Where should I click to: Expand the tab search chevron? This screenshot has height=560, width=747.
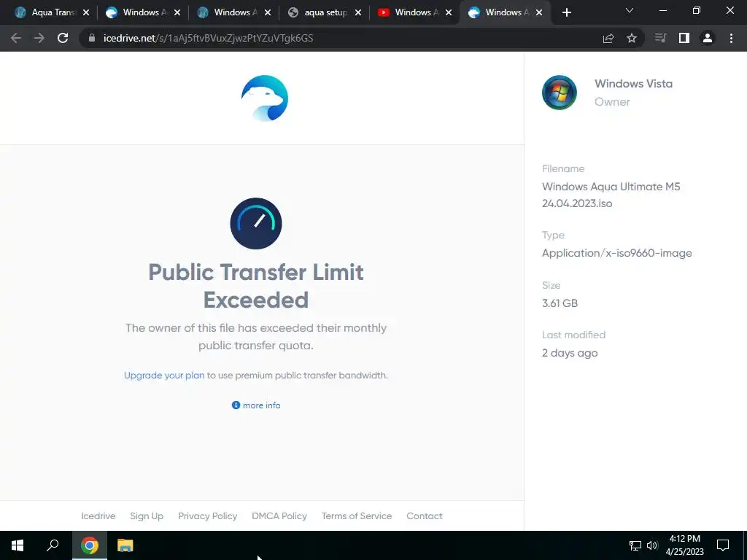point(630,10)
